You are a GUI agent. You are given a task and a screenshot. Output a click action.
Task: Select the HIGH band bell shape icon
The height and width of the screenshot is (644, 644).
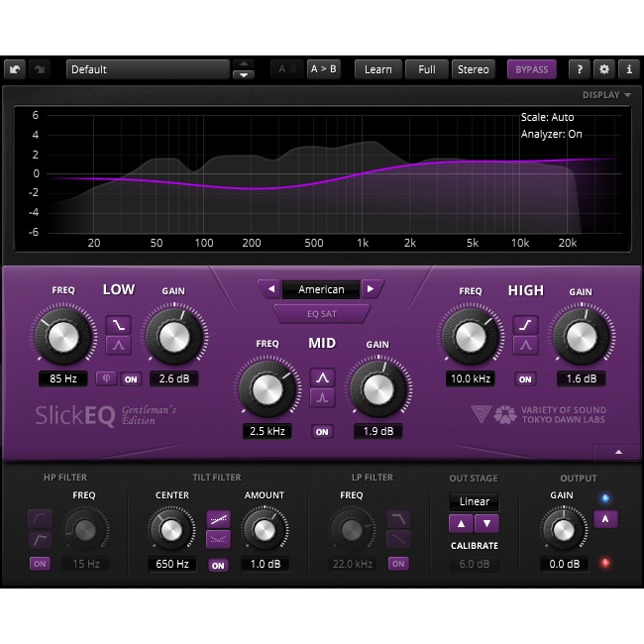[x=526, y=345]
